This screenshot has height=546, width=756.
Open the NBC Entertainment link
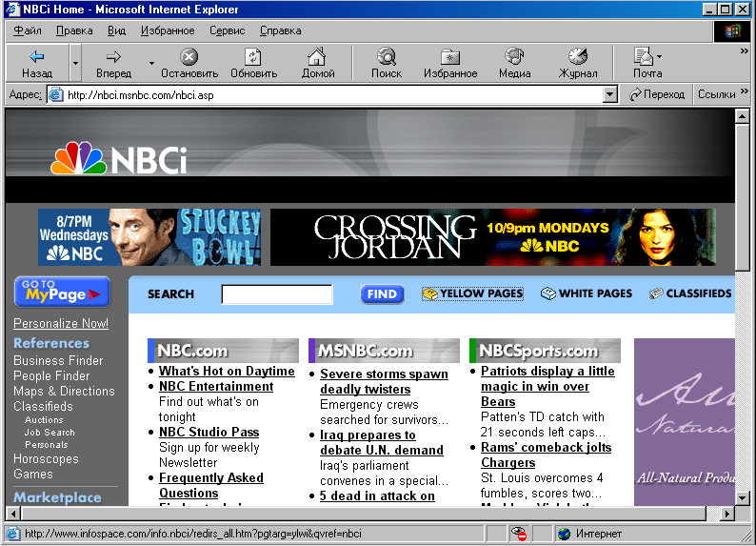(x=216, y=386)
